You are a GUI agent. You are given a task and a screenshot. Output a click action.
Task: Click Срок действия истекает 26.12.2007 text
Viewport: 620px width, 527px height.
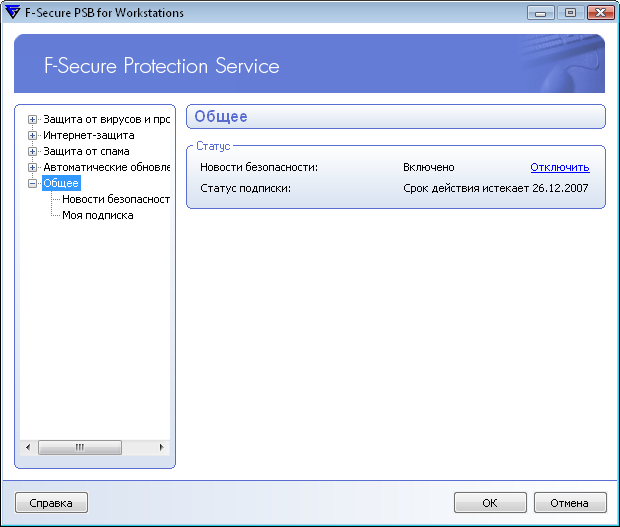click(x=496, y=188)
